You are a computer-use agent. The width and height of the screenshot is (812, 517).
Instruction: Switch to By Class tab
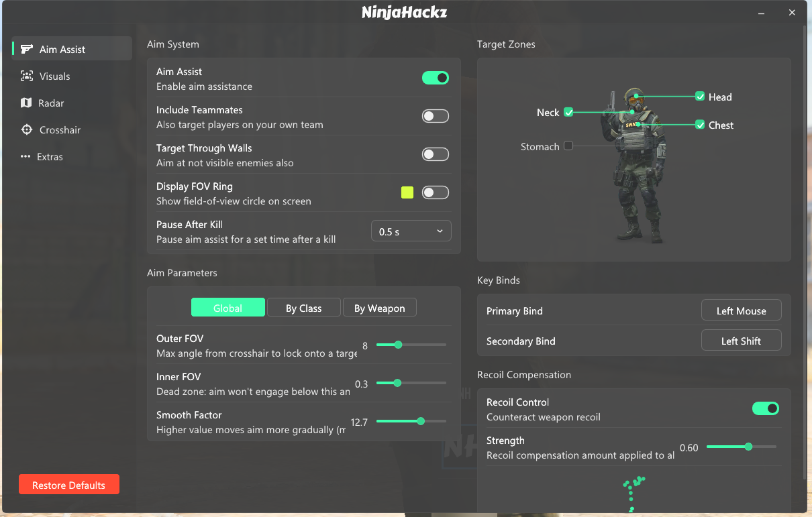304,307
